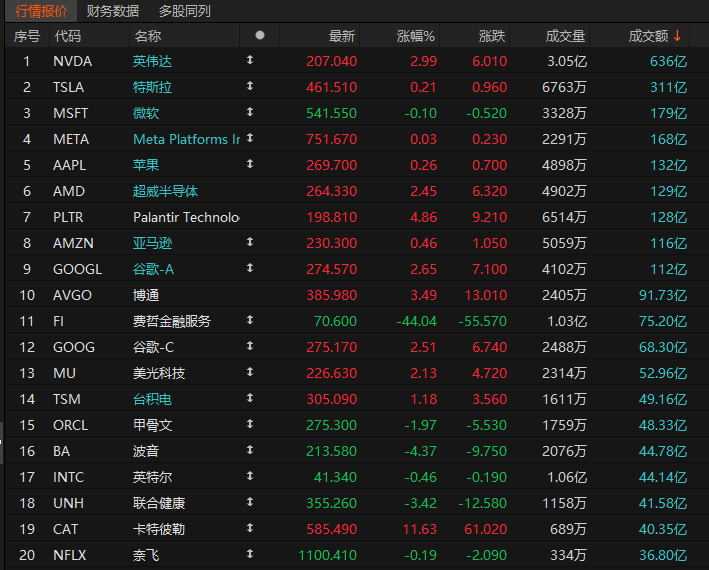The width and height of the screenshot is (709, 570).
Task: Sort by the 成交量 column header
Action: click(x=565, y=36)
